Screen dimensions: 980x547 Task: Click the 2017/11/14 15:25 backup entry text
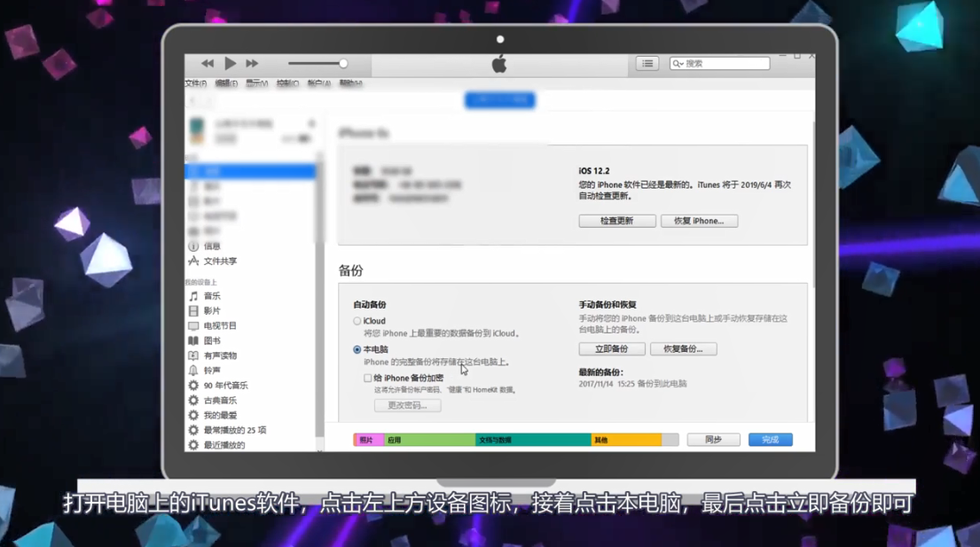point(632,384)
